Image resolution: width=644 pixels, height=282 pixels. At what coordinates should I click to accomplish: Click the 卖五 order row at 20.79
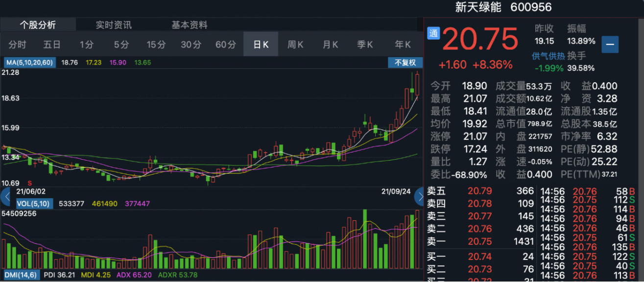tap(480, 191)
